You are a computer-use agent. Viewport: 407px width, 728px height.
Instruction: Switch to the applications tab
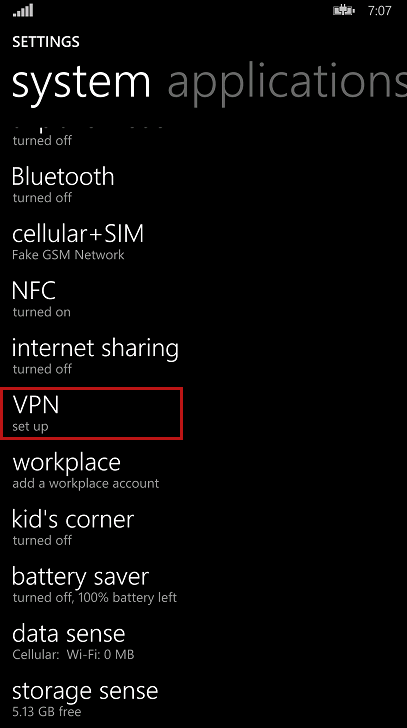point(287,83)
